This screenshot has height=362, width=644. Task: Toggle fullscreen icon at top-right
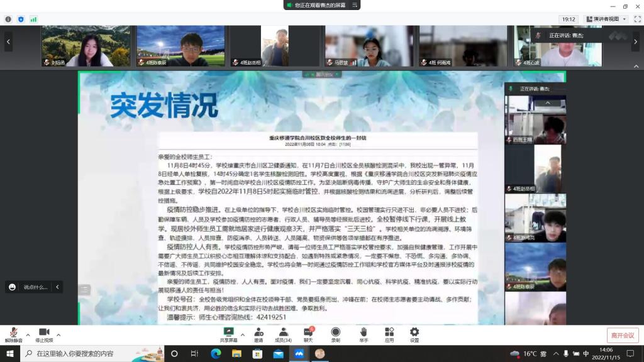(x=635, y=19)
